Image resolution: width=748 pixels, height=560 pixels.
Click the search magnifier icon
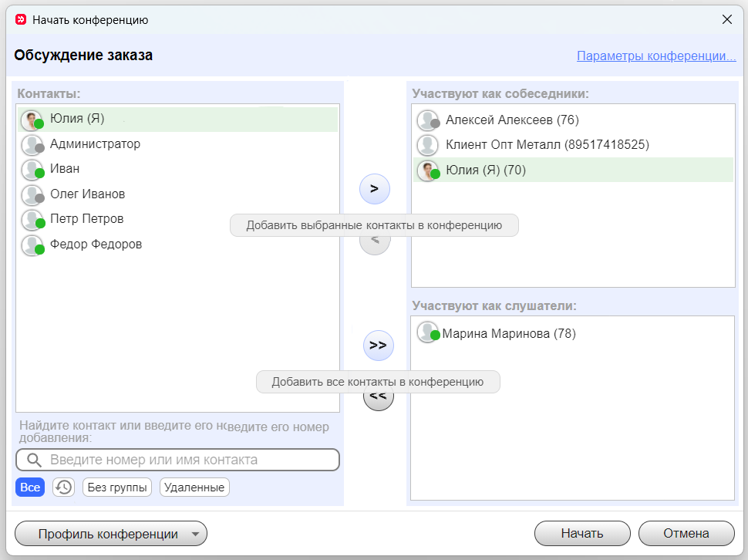(x=34, y=460)
